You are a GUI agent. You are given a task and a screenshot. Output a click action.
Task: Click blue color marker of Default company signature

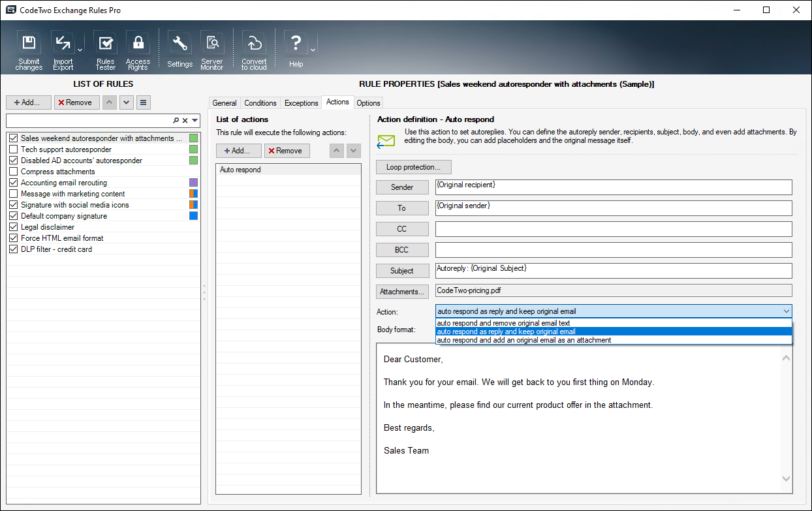tap(193, 216)
